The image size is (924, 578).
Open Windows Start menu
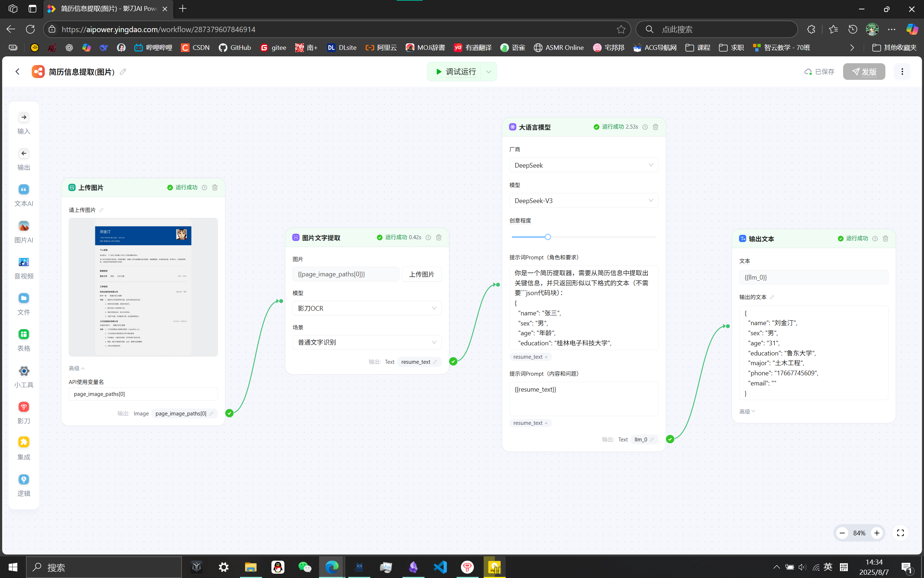coord(13,567)
